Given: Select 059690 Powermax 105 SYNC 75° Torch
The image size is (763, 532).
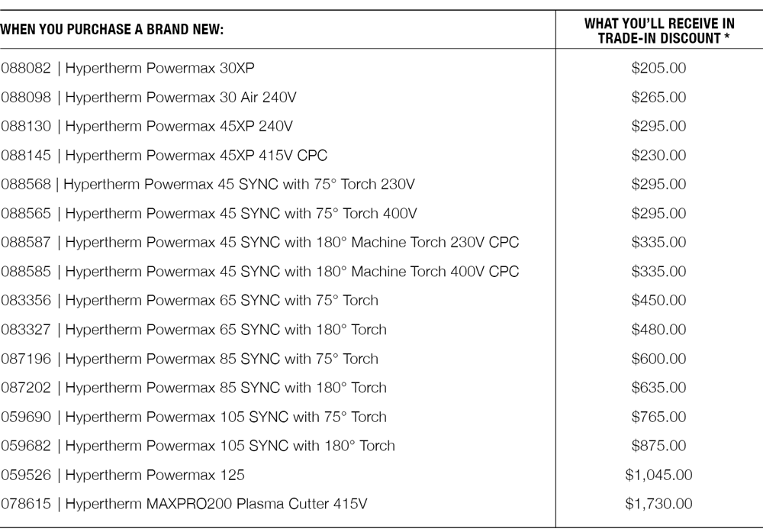Looking at the screenshot, I should tap(194, 418).
